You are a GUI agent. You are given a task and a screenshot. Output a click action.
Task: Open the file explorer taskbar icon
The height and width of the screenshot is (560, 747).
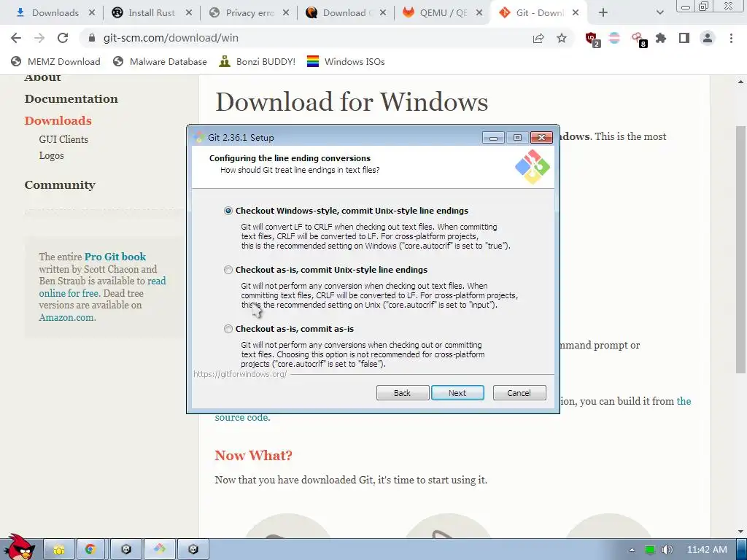[x=59, y=549]
